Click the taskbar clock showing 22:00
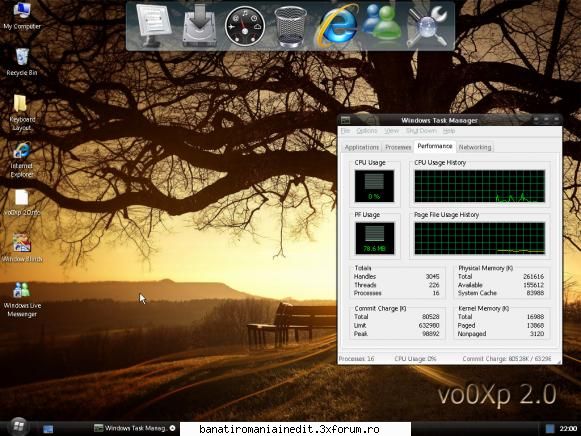 click(568, 429)
